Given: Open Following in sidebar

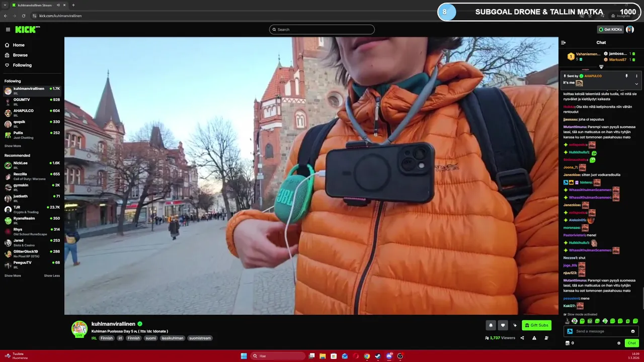Looking at the screenshot, I should point(22,65).
